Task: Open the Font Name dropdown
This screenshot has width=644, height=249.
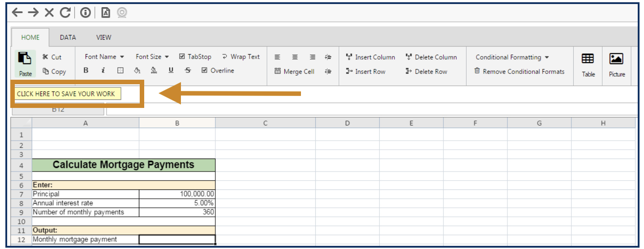Action: point(104,56)
